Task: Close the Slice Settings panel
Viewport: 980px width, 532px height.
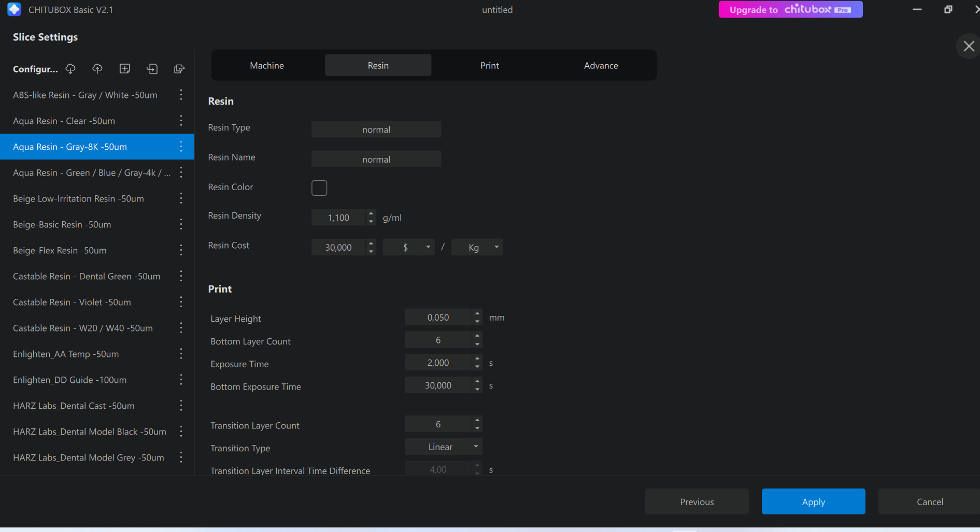Action: click(969, 46)
